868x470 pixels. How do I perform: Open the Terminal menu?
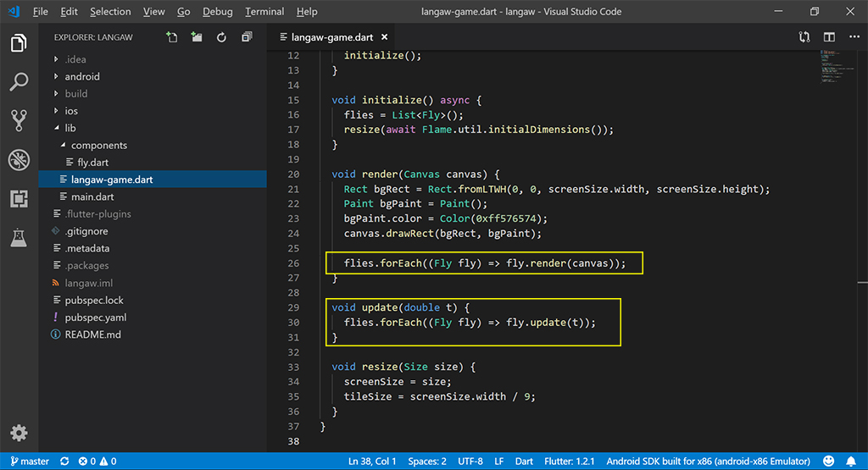tap(264, 12)
